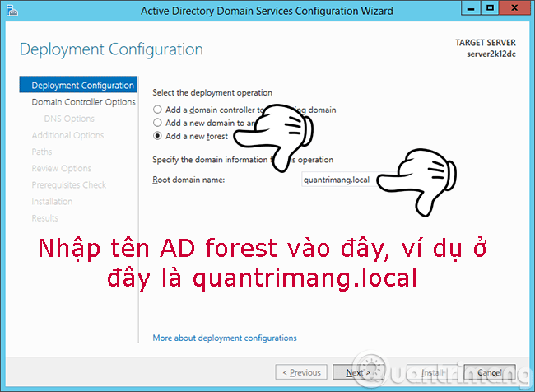The height and width of the screenshot is (392, 535).
Task: Click 'Root domain name:' label
Action: click(188, 180)
